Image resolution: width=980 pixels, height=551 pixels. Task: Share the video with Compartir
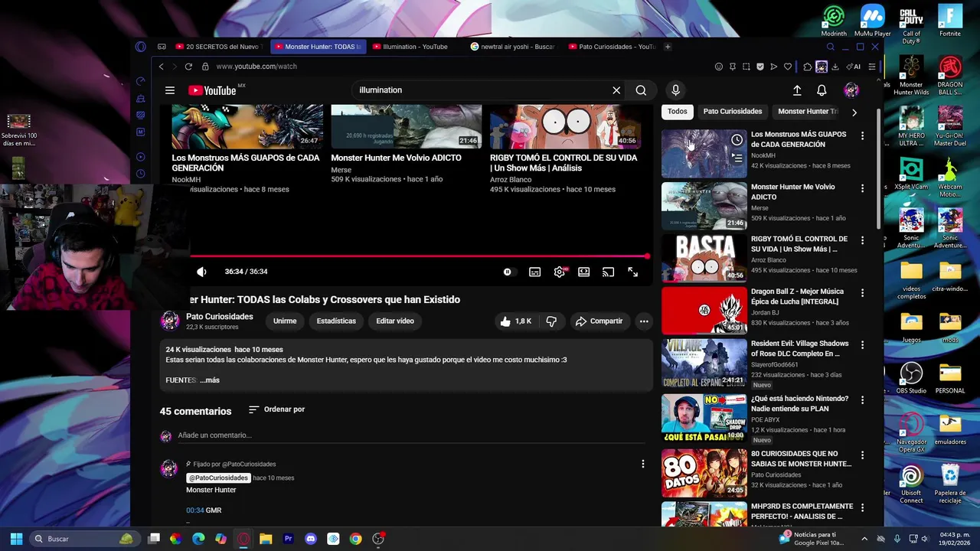[x=599, y=321]
